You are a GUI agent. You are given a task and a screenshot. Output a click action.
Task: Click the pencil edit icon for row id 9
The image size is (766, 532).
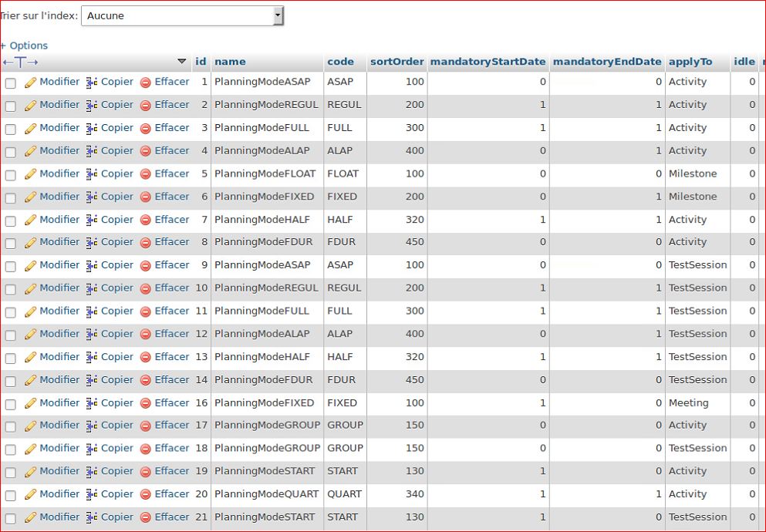click(31, 266)
